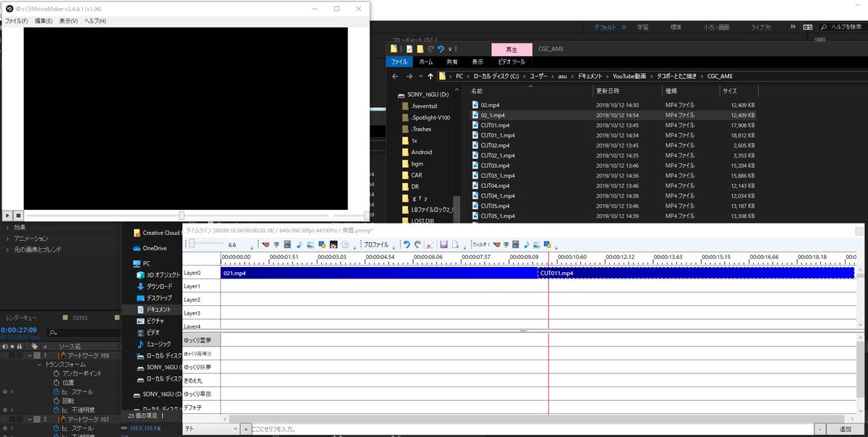Click the add character face icon in timeline toolbar
Image resolution: width=868 pixels, height=437 pixels.
point(333,245)
